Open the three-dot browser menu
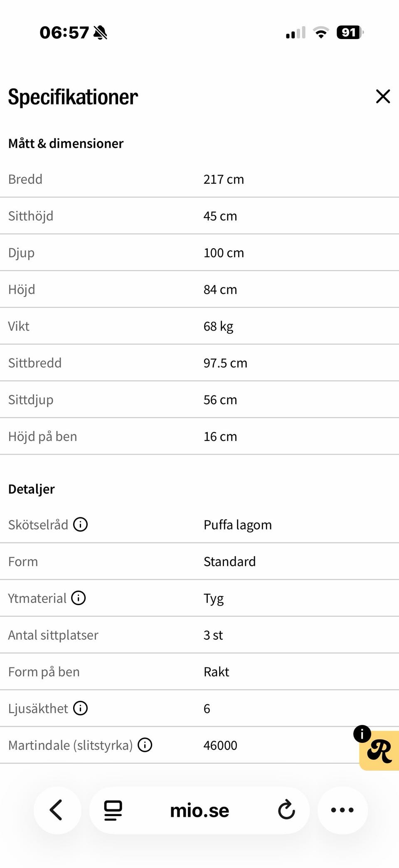This screenshot has height=868, width=399. (342, 810)
